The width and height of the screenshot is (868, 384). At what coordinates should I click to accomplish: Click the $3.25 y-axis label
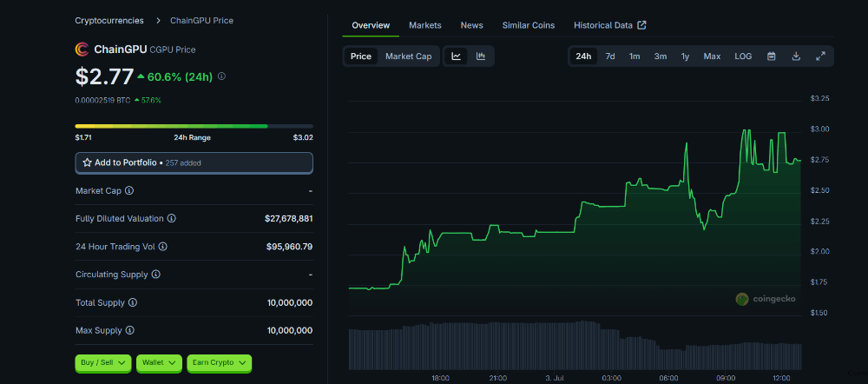click(x=820, y=99)
